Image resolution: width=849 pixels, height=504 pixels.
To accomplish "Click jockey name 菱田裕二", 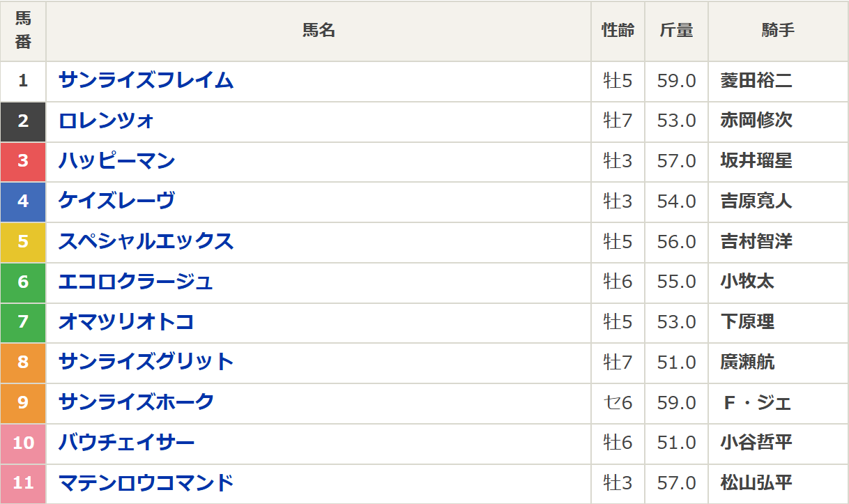I will coord(756,81).
